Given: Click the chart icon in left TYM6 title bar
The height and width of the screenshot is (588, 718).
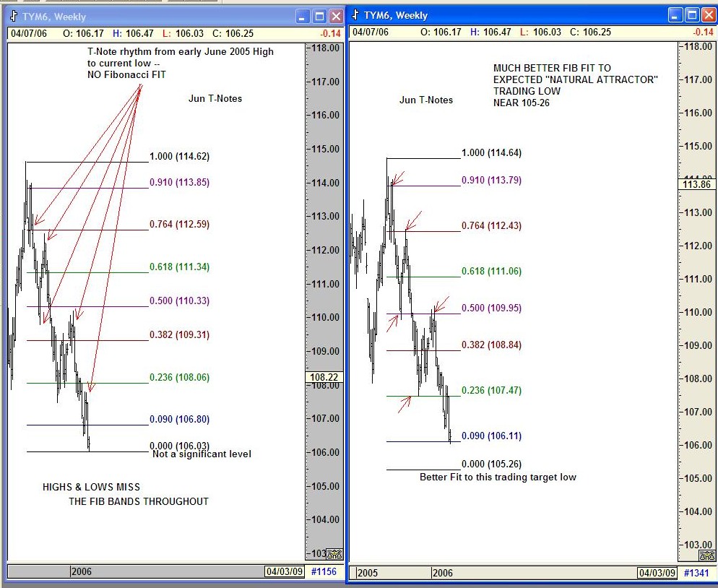Looking at the screenshot, I should pyautogui.click(x=14, y=17).
